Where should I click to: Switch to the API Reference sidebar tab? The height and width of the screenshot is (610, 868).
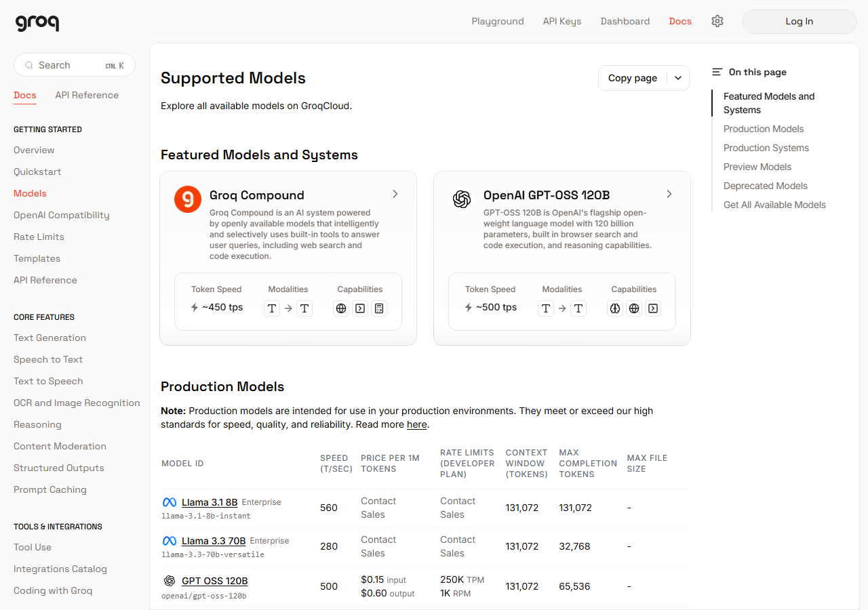click(87, 95)
